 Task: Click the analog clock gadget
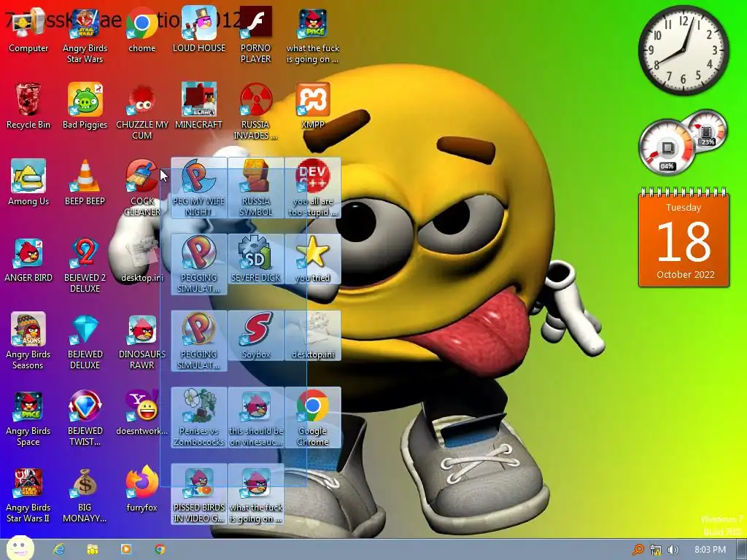(684, 50)
